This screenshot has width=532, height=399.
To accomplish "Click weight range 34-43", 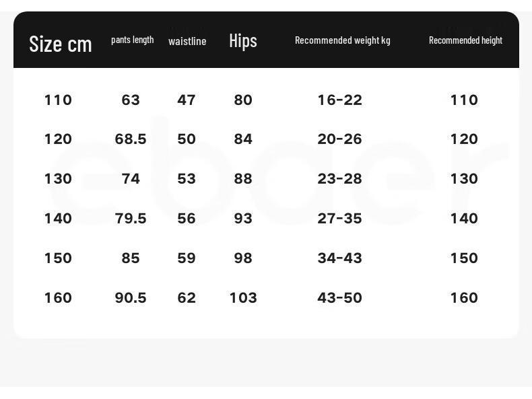I will 339,258.
